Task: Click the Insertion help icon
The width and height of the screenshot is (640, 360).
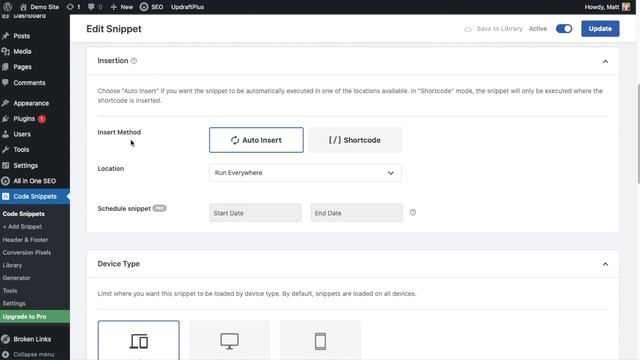Action: (133, 61)
